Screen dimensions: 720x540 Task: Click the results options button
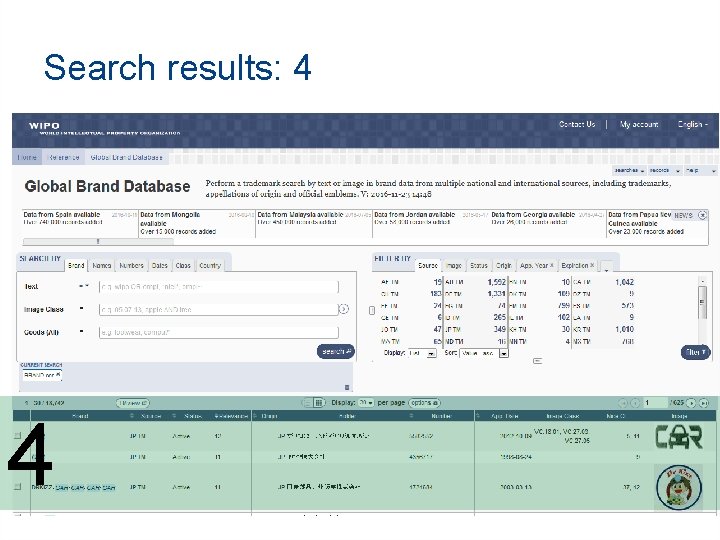424,403
